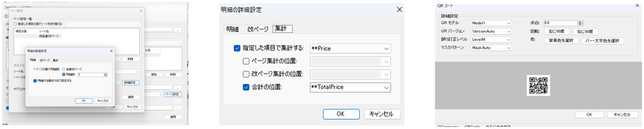Open **Price dropdown
Image resolution: width=644 pixels, height=129 pixels.
pyautogui.click(x=350, y=49)
